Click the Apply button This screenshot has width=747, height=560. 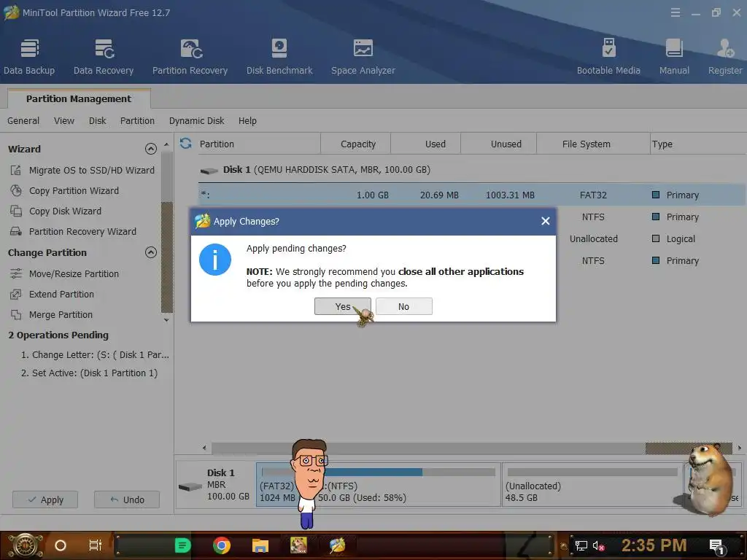[45, 499]
